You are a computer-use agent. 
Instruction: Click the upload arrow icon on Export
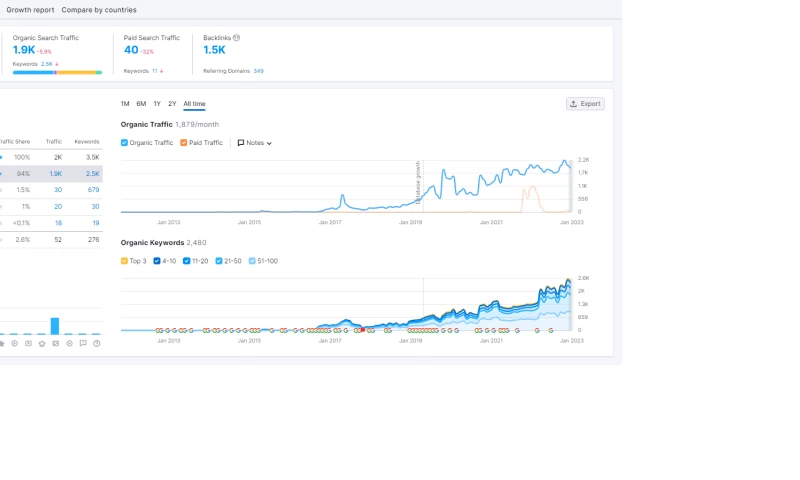[x=573, y=104]
